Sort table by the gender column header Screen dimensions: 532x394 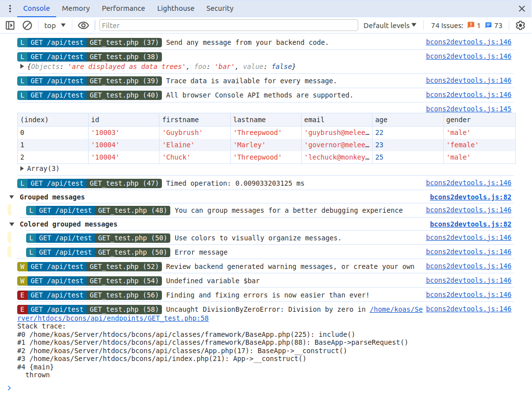(479, 120)
